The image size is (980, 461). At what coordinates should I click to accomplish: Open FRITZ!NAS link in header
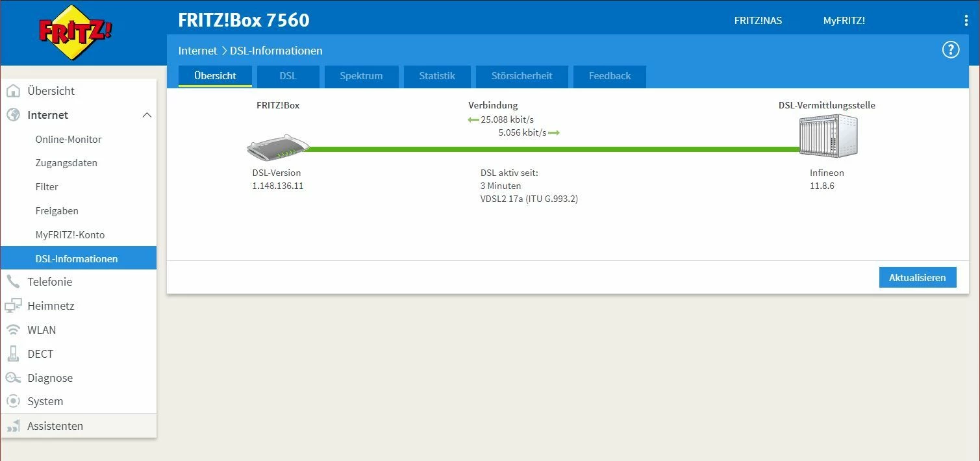click(758, 21)
